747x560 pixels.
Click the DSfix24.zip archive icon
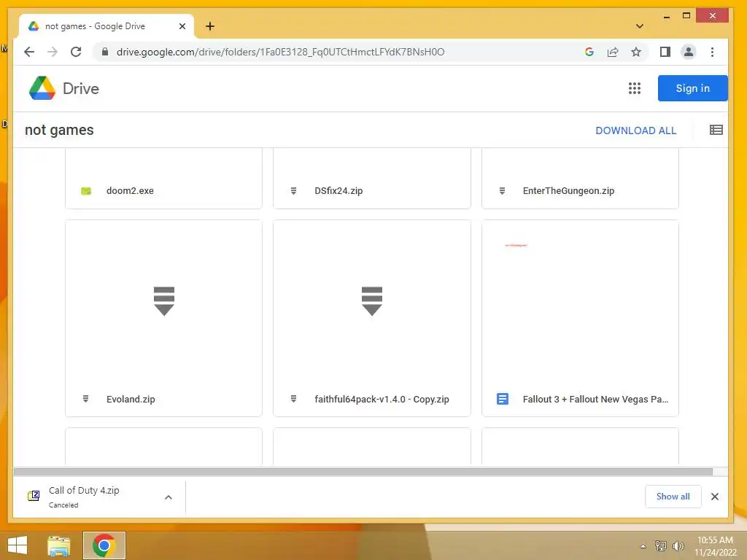(x=293, y=191)
